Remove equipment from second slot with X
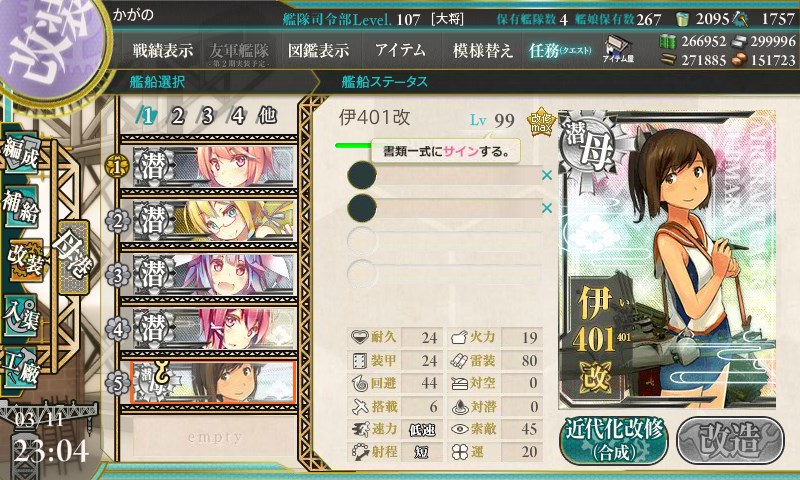The height and width of the screenshot is (480, 800). (x=547, y=208)
